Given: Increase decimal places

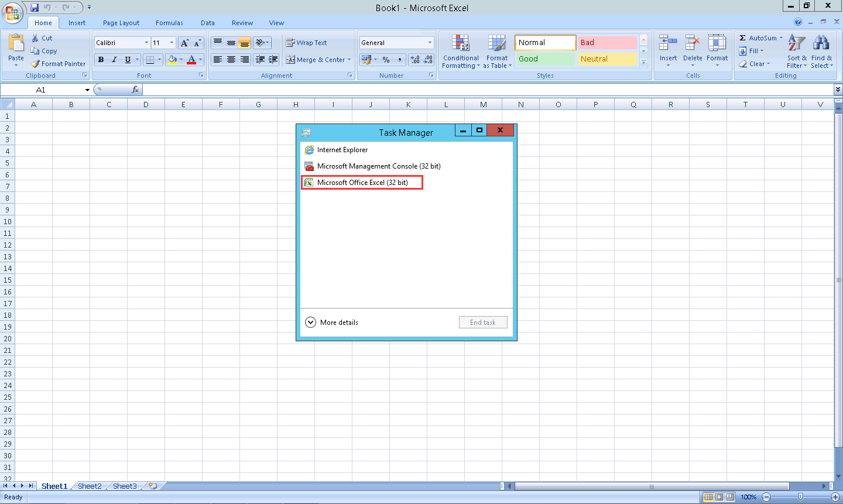Looking at the screenshot, I should (x=415, y=60).
